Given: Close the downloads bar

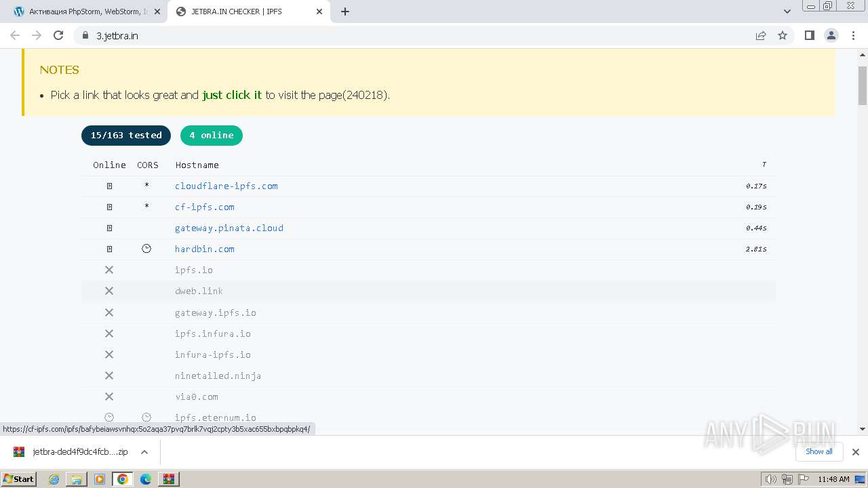Looking at the screenshot, I should [x=856, y=452].
